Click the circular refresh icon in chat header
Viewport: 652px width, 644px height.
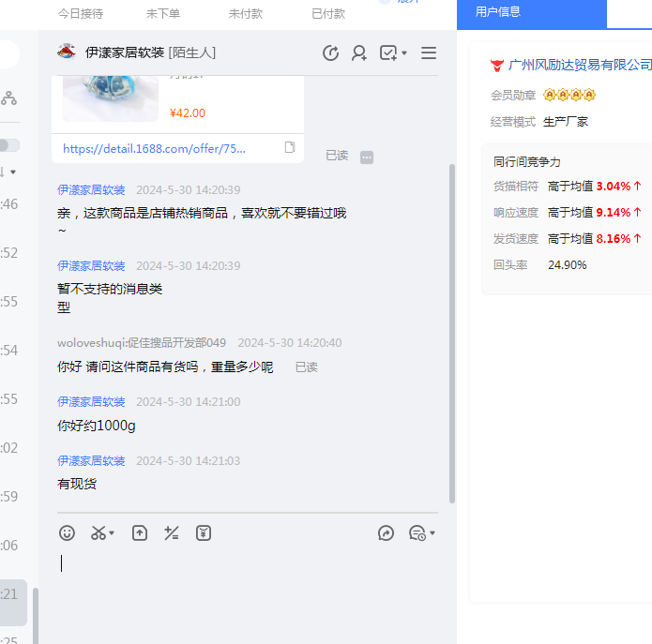[x=330, y=53]
